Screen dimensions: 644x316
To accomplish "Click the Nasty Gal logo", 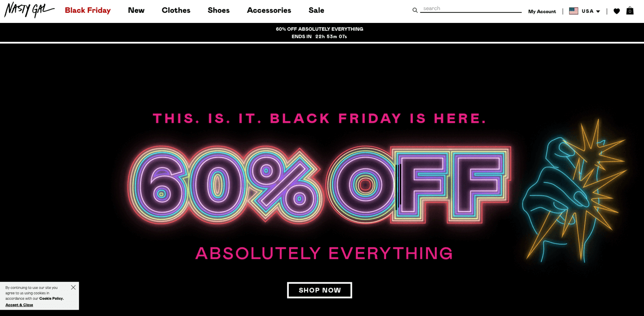I will [x=29, y=10].
